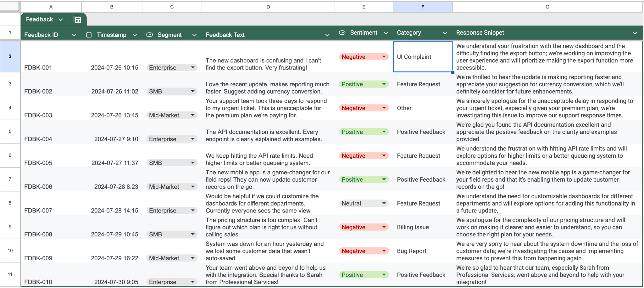Open Response Snippet column menu arrow
The width and height of the screenshot is (644, 288).
(x=635, y=33)
